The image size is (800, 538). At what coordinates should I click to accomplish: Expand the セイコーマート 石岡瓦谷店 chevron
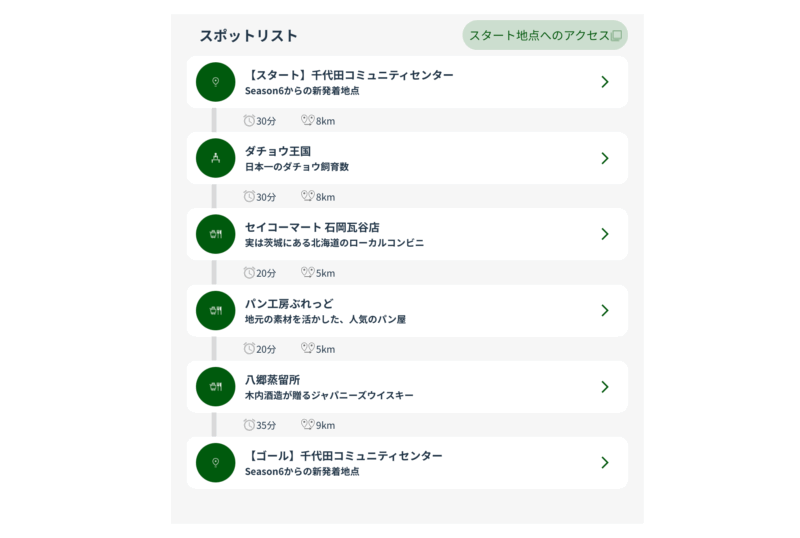(x=604, y=234)
